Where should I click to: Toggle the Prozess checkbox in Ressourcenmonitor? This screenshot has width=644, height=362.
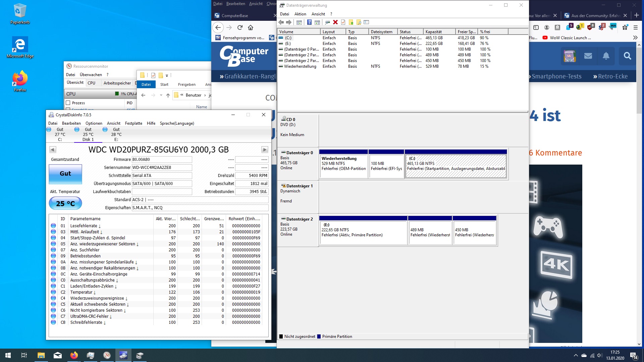[68, 103]
